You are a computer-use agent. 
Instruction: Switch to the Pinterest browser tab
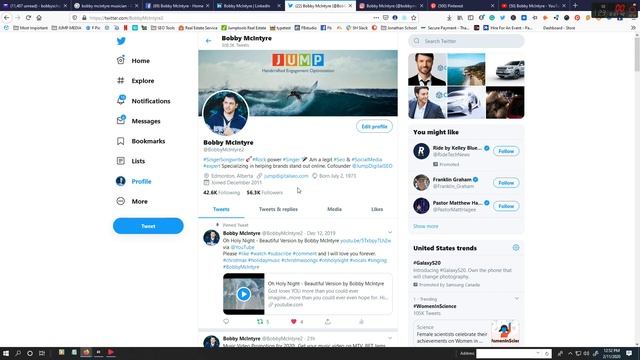tap(462, 6)
